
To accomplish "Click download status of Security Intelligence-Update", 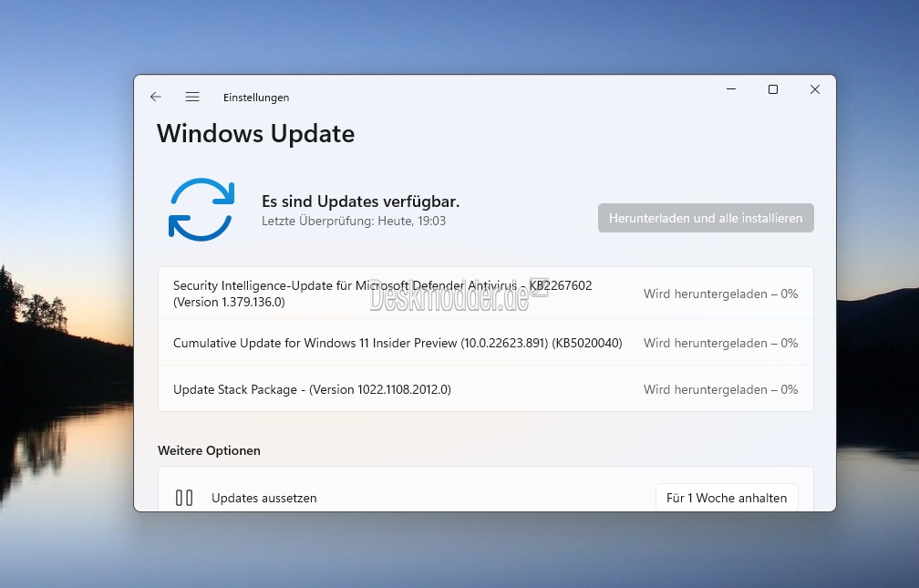I will pyautogui.click(x=721, y=294).
